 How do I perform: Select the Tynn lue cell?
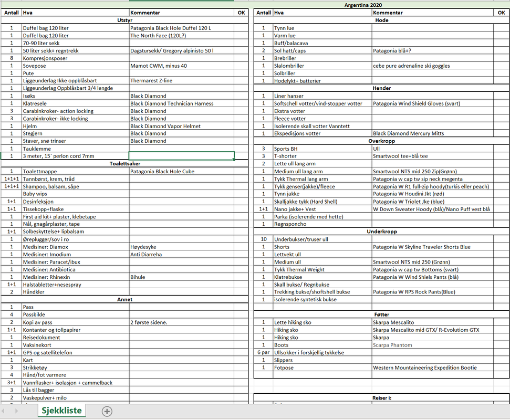pyautogui.click(x=322, y=28)
